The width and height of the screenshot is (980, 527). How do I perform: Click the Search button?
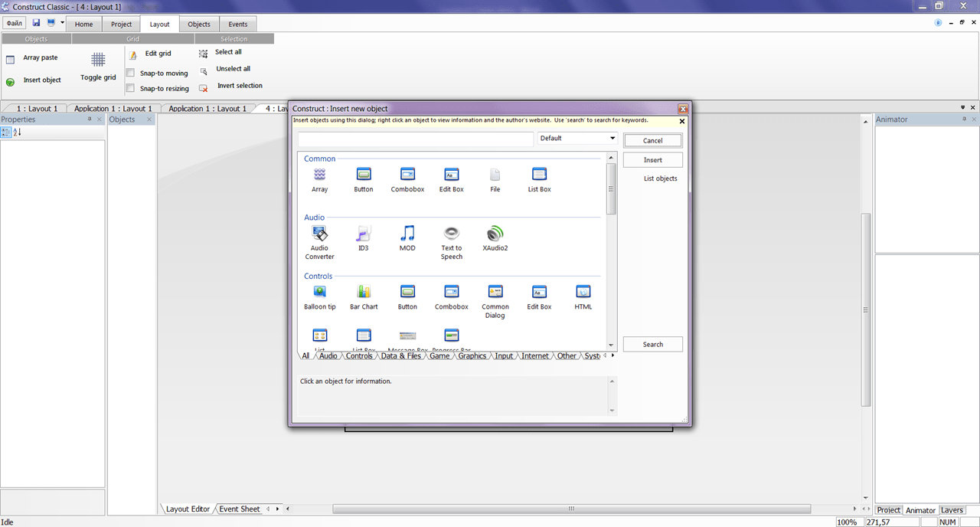tap(653, 345)
